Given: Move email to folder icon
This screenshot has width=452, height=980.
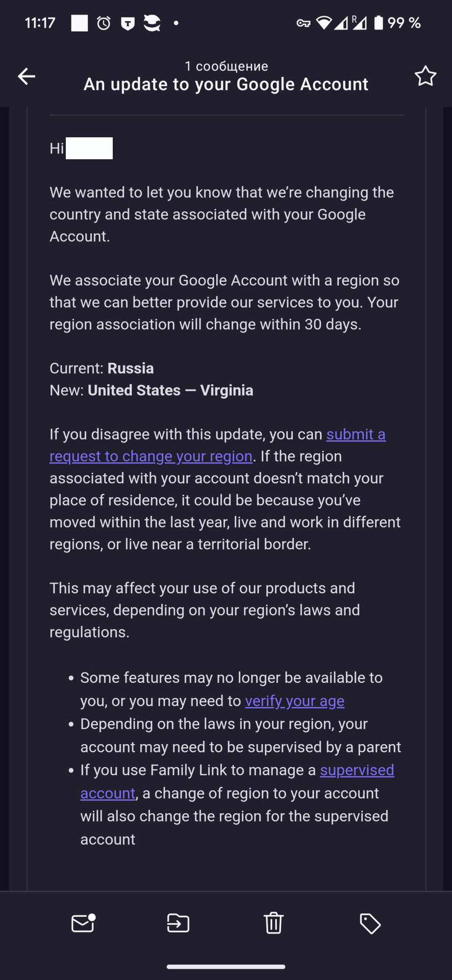Looking at the screenshot, I should click(x=178, y=923).
